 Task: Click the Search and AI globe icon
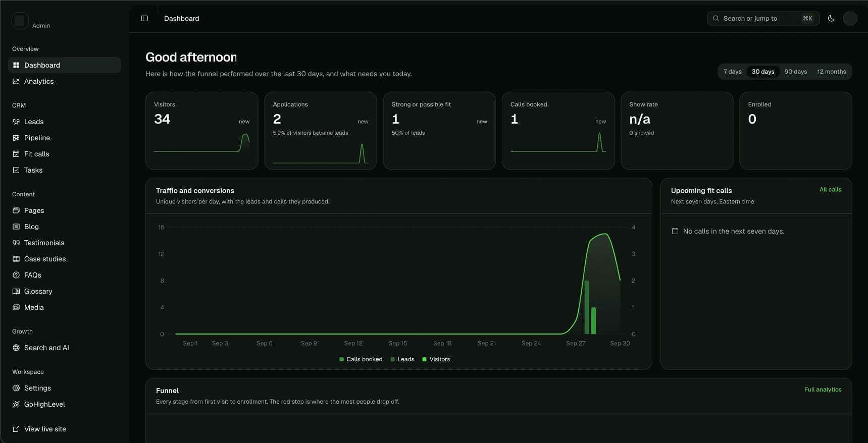coord(16,348)
